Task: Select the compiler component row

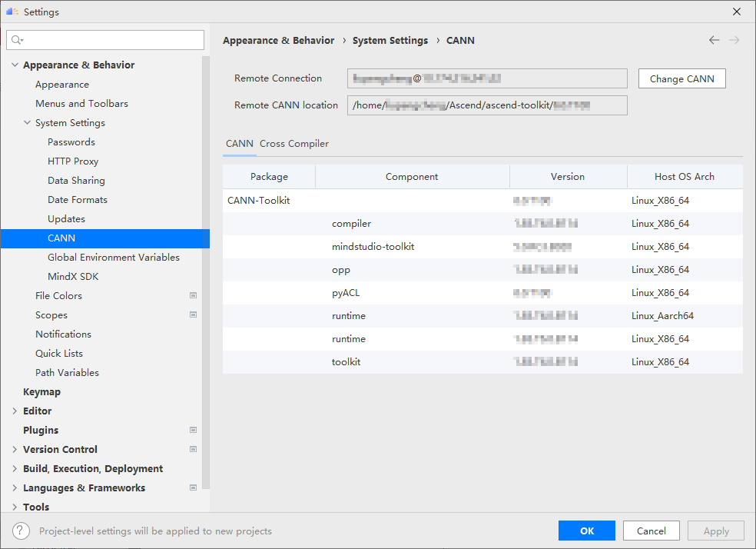Action: coord(482,223)
